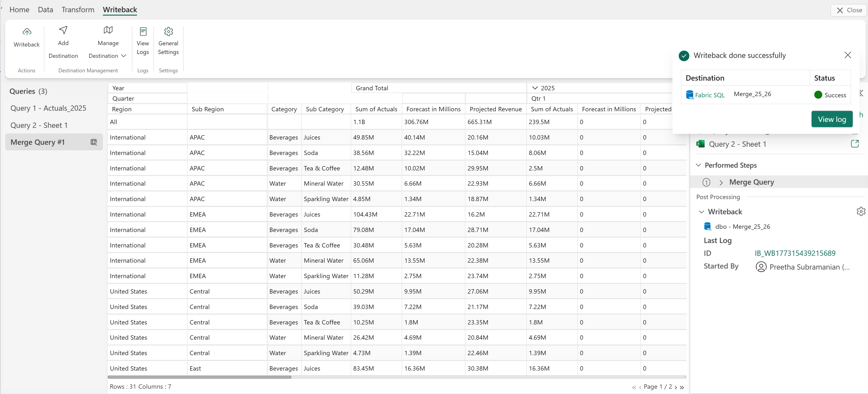868x394 pixels.
Task: Click open-external icon for Query 2 - Sheet 1
Action: [x=854, y=144]
